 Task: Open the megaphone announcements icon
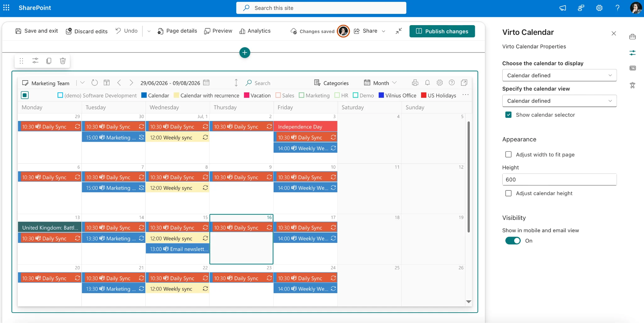(563, 8)
